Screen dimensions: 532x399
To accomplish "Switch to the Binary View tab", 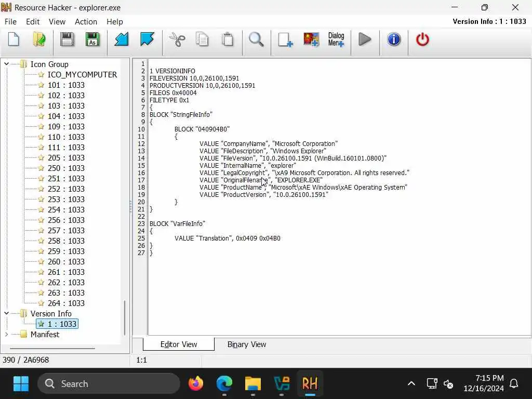I will click(247, 344).
